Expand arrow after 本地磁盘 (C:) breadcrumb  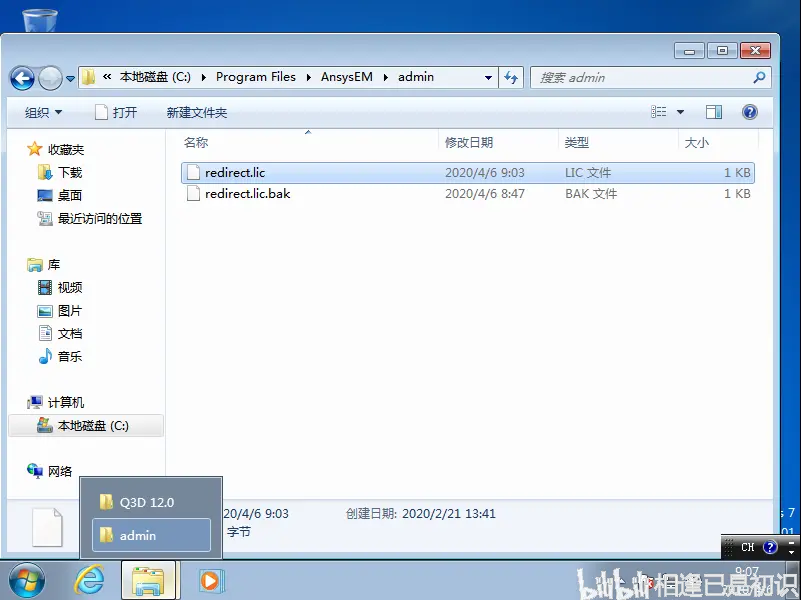[x=204, y=78]
